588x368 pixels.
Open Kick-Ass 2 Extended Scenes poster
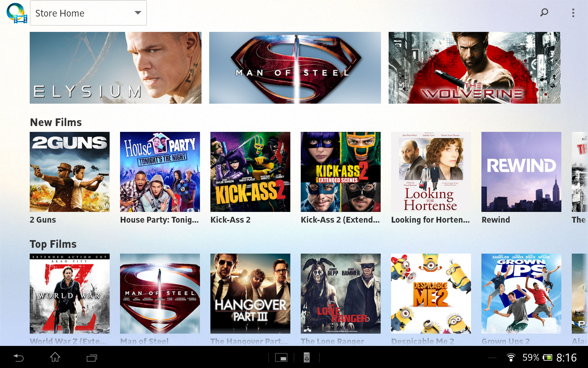click(341, 172)
